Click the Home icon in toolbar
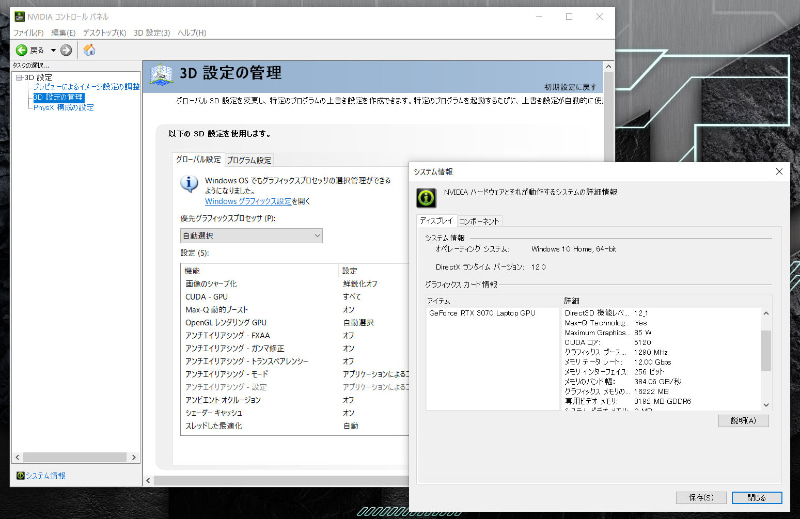Image resolution: width=800 pixels, height=519 pixels. [x=89, y=50]
